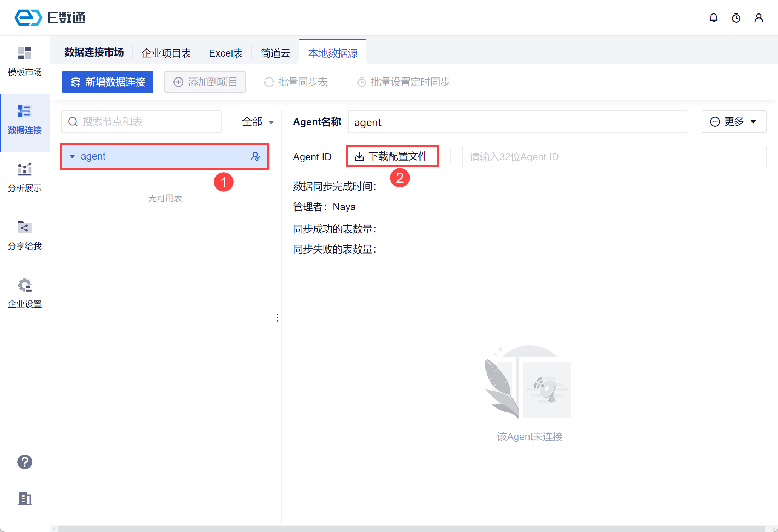Switch to the 企业项目表 tab
Screen dimensions: 778x532
[x=166, y=53]
